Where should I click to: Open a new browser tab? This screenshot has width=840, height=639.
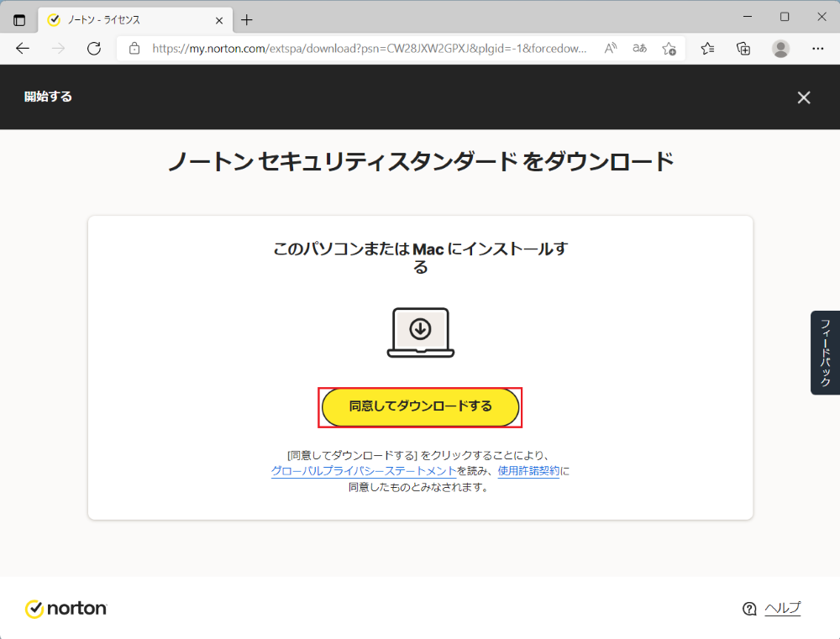tap(246, 20)
